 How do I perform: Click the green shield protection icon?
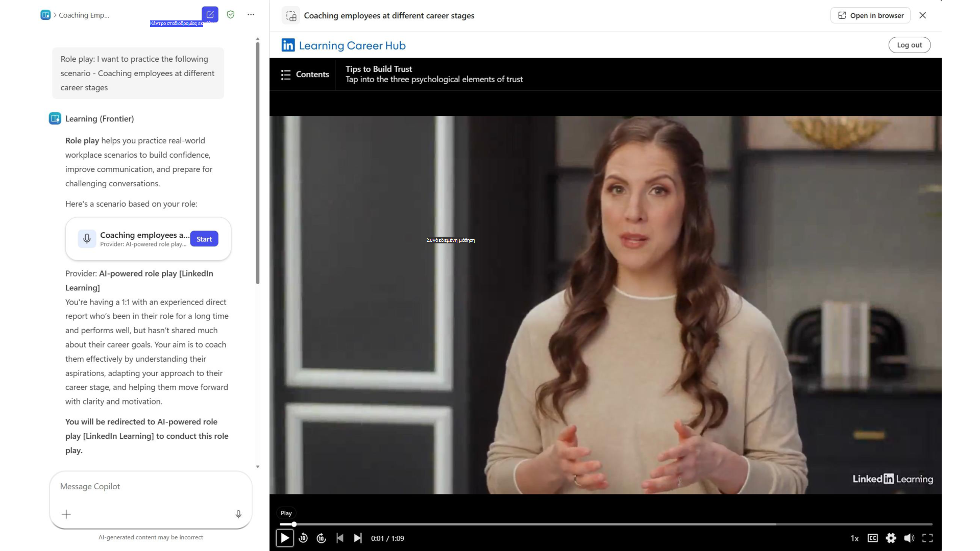(231, 15)
